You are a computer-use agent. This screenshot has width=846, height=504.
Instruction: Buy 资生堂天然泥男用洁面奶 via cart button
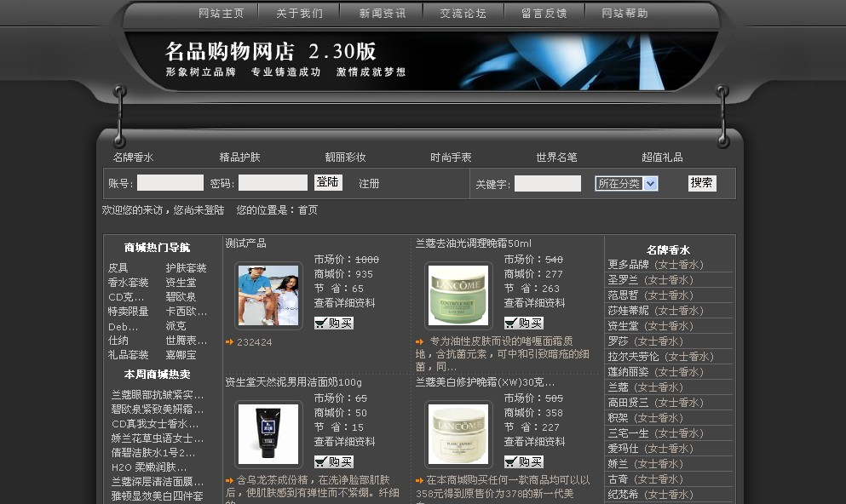pyautogui.click(x=334, y=461)
